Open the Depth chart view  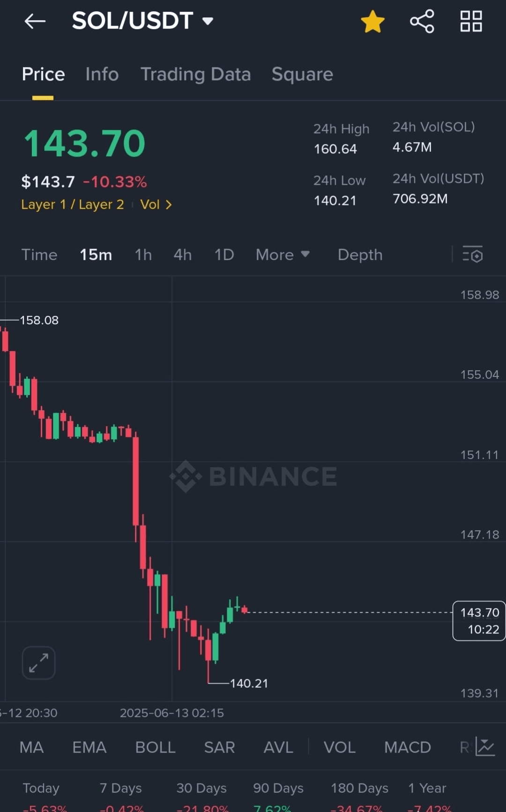coord(360,255)
